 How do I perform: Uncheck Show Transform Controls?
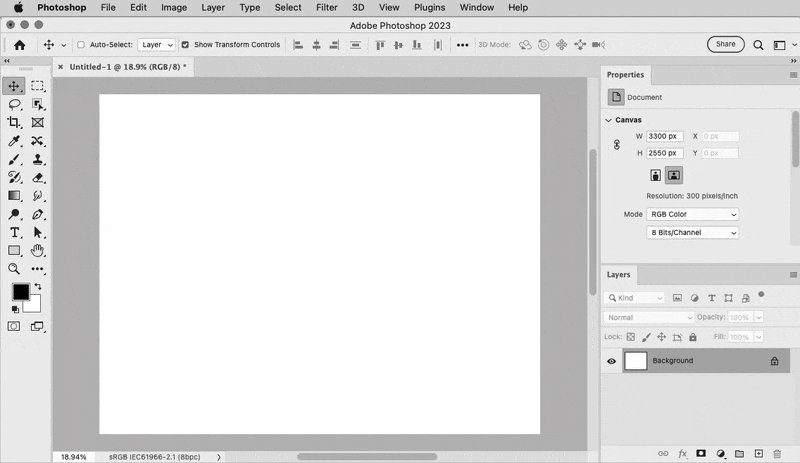click(x=185, y=45)
